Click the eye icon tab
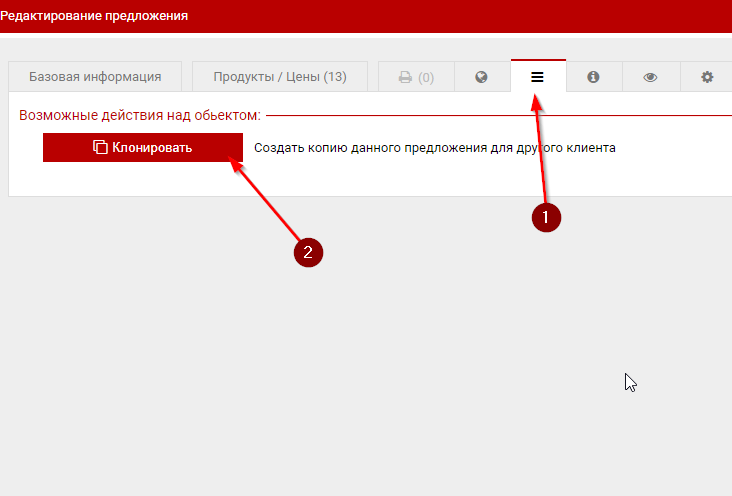 [650, 77]
